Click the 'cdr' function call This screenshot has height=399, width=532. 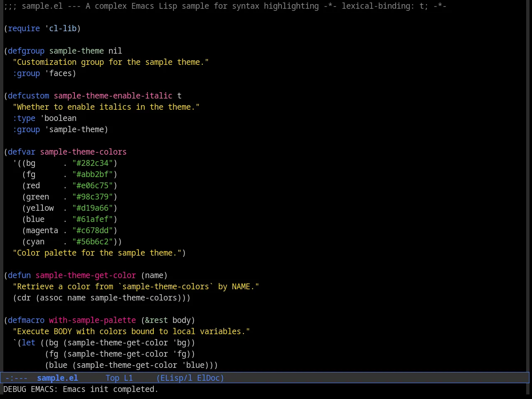(24, 298)
